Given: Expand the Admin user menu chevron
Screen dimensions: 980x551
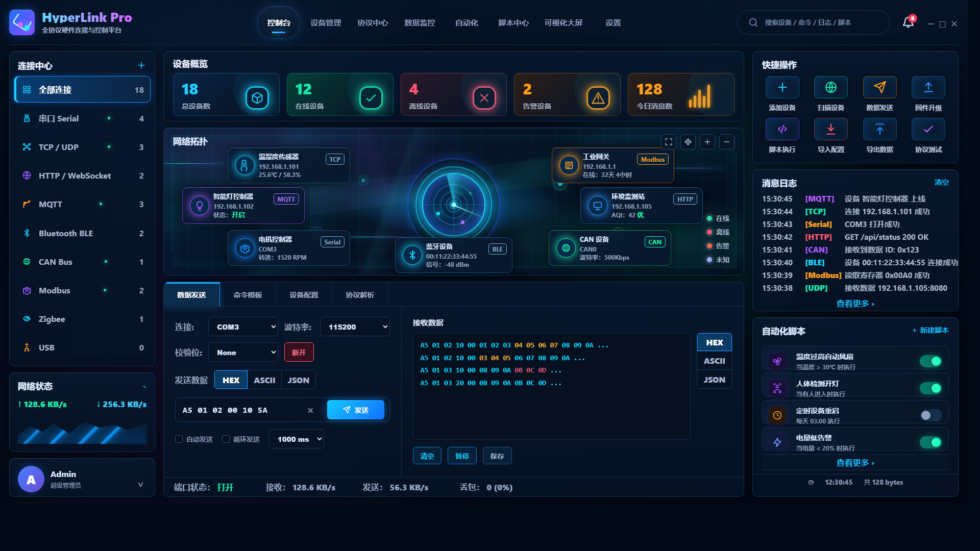Looking at the screenshot, I should 140,484.
